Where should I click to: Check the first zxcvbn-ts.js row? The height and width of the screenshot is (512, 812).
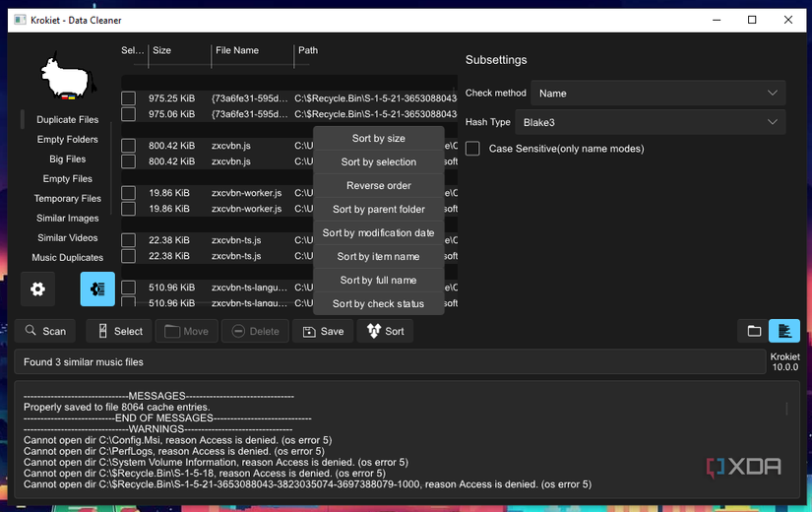pos(128,240)
